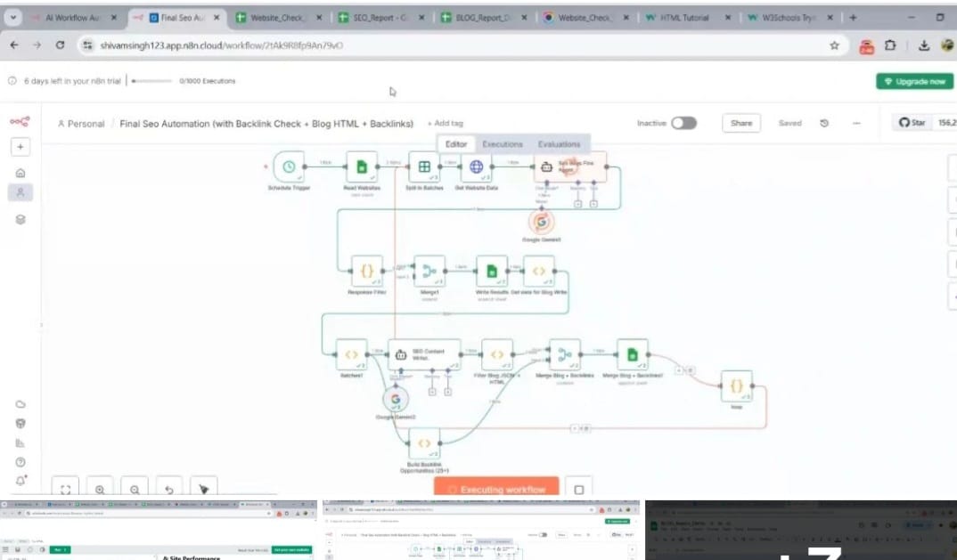This screenshot has width=957, height=560.
Task: Select the BLOG_Report browser tab
Action: (x=483, y=18)
